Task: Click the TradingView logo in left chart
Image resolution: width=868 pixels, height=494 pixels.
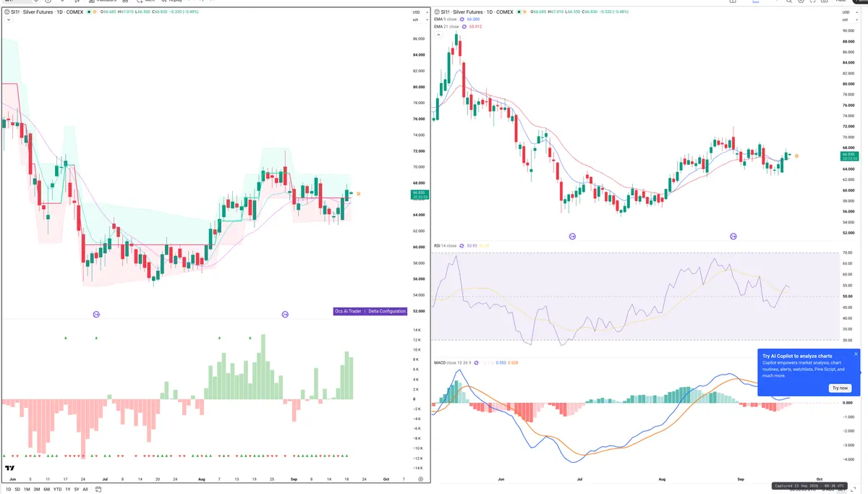Action: pos(11,469)
